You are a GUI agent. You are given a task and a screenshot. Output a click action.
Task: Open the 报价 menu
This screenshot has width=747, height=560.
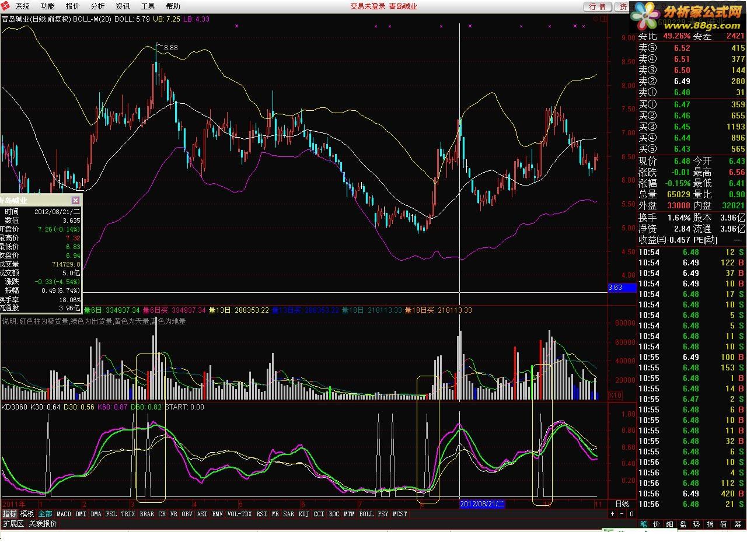click(x=73, y=6)
